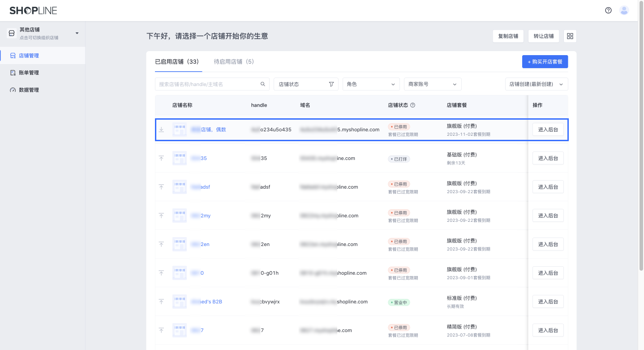
Task: Open 账单管理 in the sidebar
Action: click(x=29, y=73)
